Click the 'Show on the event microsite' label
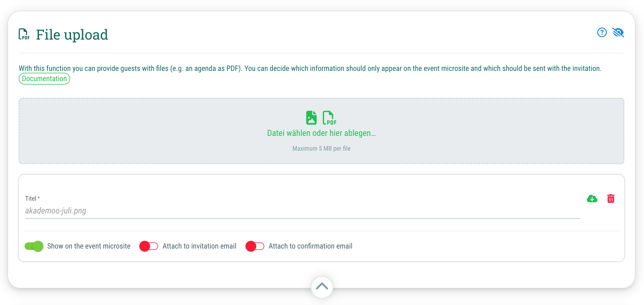Viewport: 644px width, 305px height. click(x=89, y=246)
